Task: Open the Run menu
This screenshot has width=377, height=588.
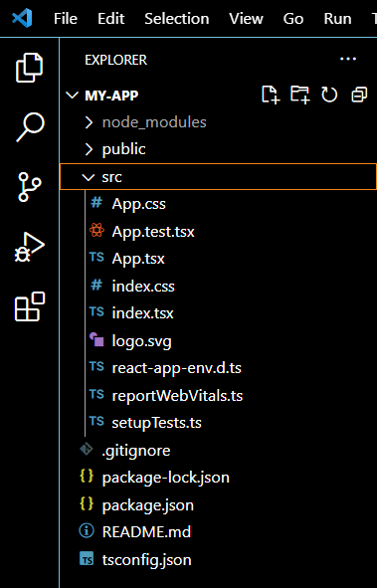Action: pos(337,18)
